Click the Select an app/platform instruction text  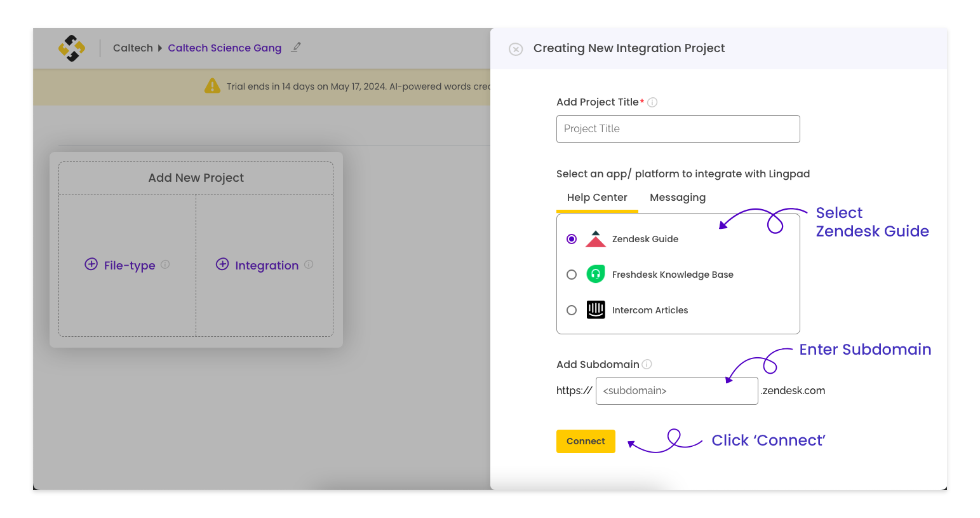tap(683, 174)
